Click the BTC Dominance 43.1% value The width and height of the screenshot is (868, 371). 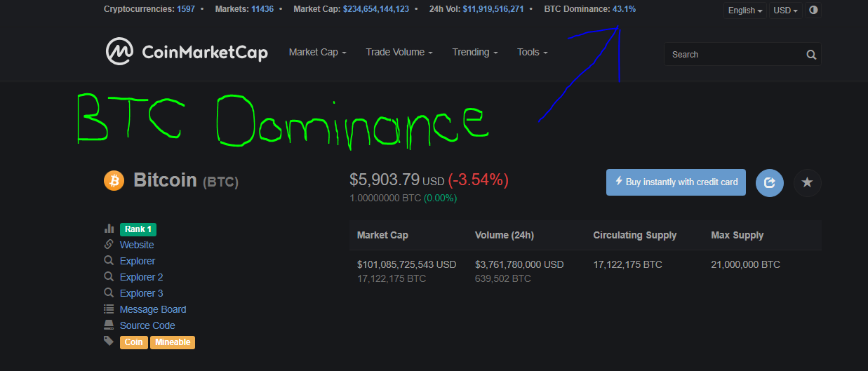[x=625, y=9]
